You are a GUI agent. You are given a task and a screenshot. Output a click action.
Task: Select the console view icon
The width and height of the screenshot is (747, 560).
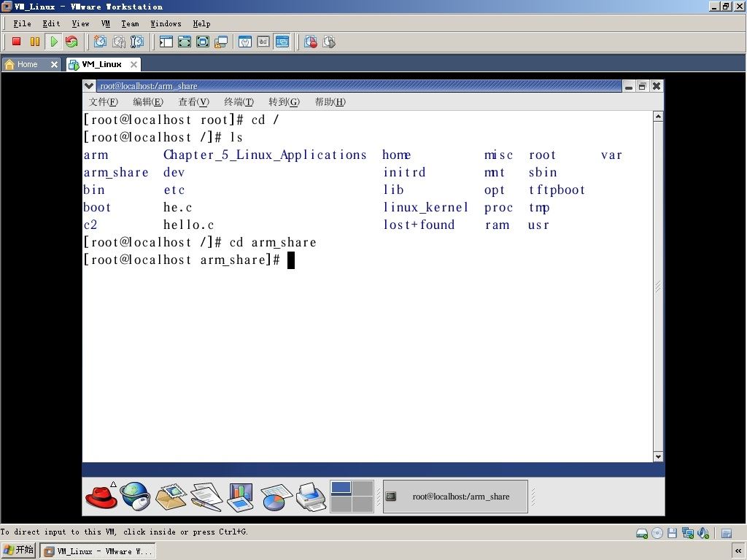pos(282,42)
